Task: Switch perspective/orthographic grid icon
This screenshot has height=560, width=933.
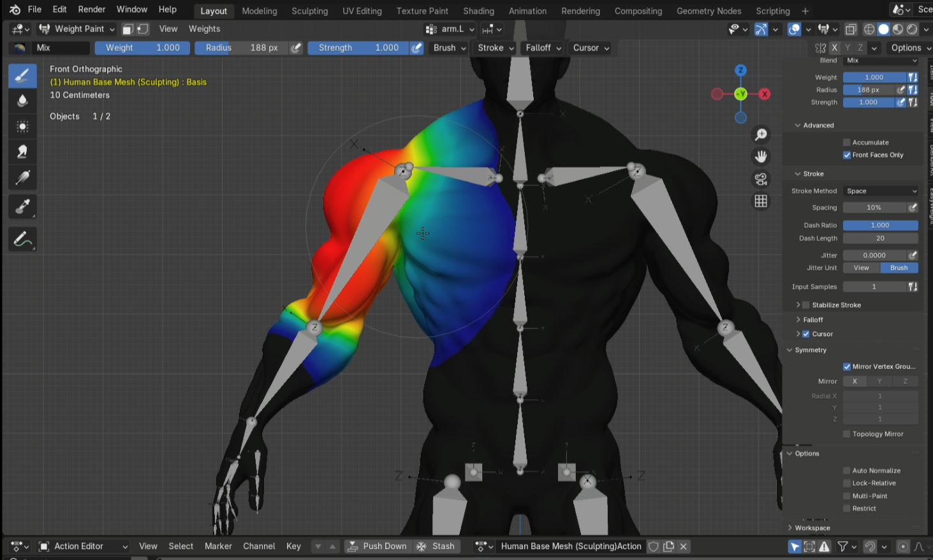Action: click(x=761, y=202)
